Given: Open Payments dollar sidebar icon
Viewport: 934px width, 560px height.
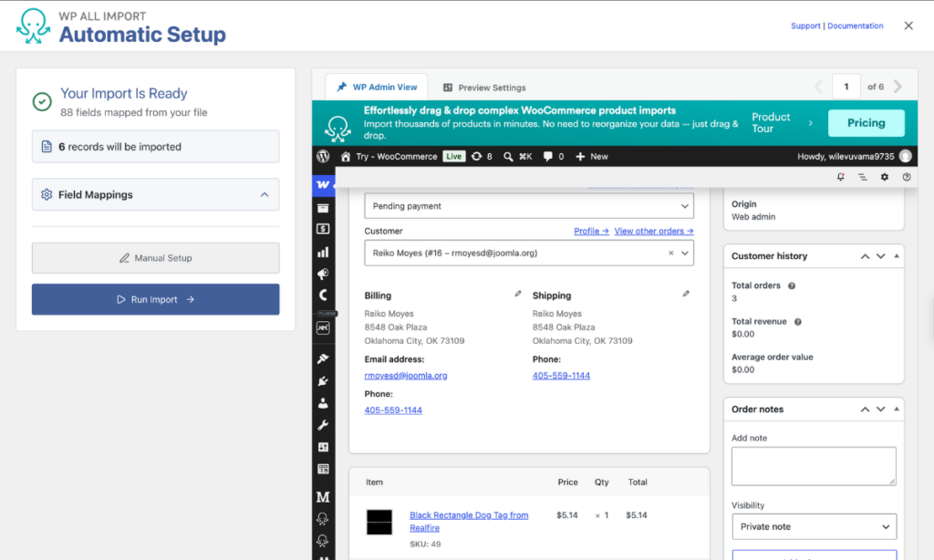Looking at the screenshot, I should point(323,229).
